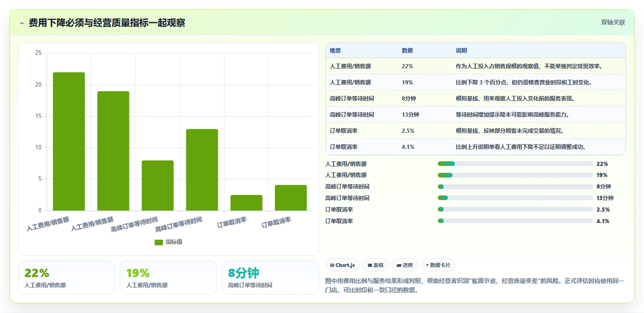
Task: Click the 19% progress bar
Action: tap(515, 175)
